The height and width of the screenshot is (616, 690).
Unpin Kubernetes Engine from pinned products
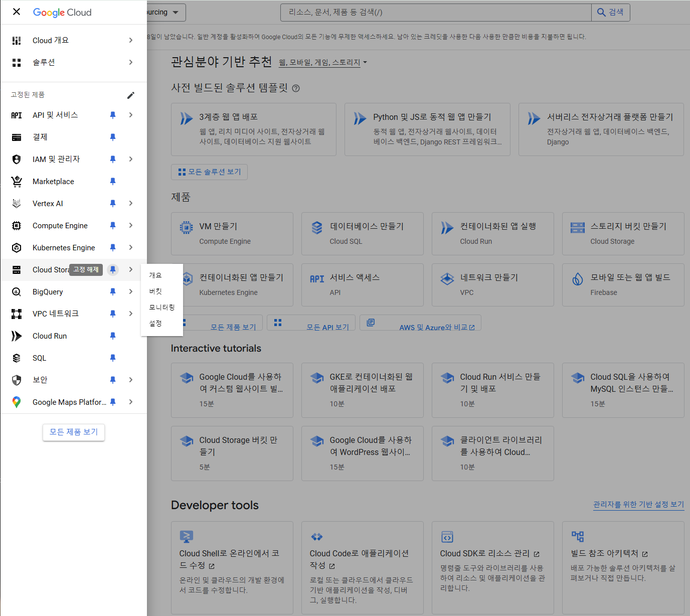tap(113, 248)
